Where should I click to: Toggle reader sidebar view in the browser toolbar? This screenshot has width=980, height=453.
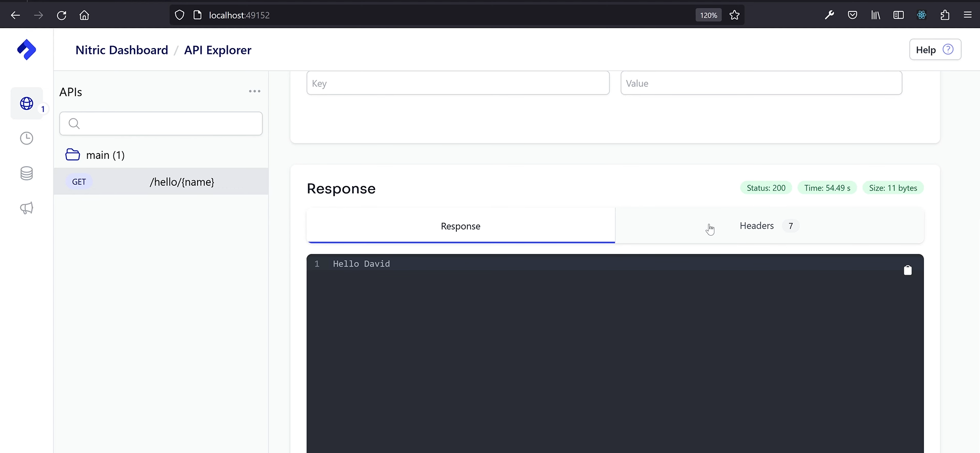[898, 15]
